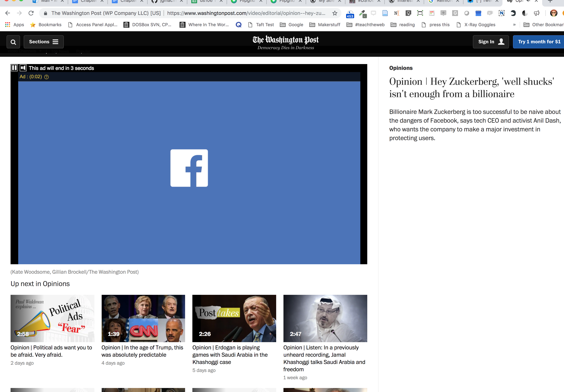Switch to the ds106 spreadsheet tab
Screen dimensions: 564x392
pos(207,1)
